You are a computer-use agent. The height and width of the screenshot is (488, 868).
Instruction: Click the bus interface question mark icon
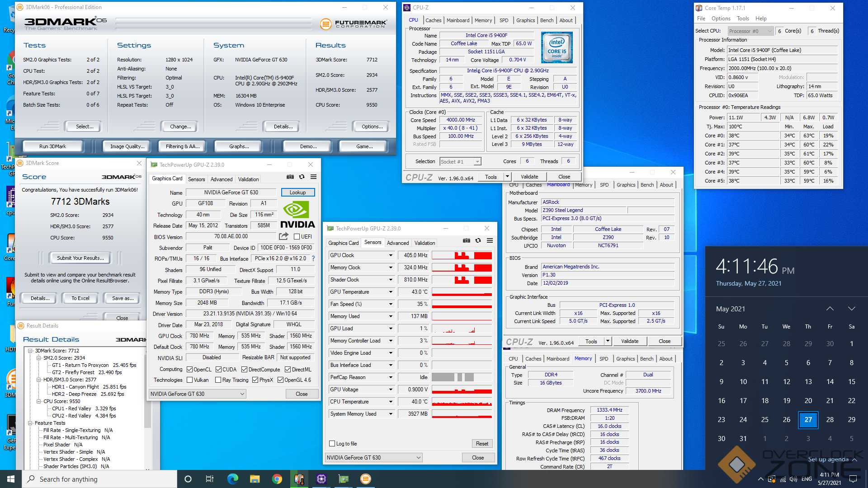pyautogui.click(x=313, y=258)
